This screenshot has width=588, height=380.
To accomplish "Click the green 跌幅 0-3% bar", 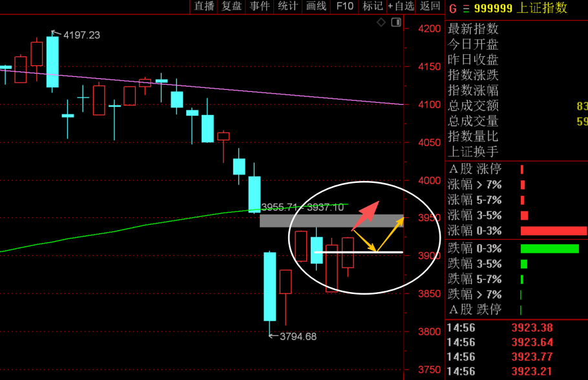I will pos(550,248).
